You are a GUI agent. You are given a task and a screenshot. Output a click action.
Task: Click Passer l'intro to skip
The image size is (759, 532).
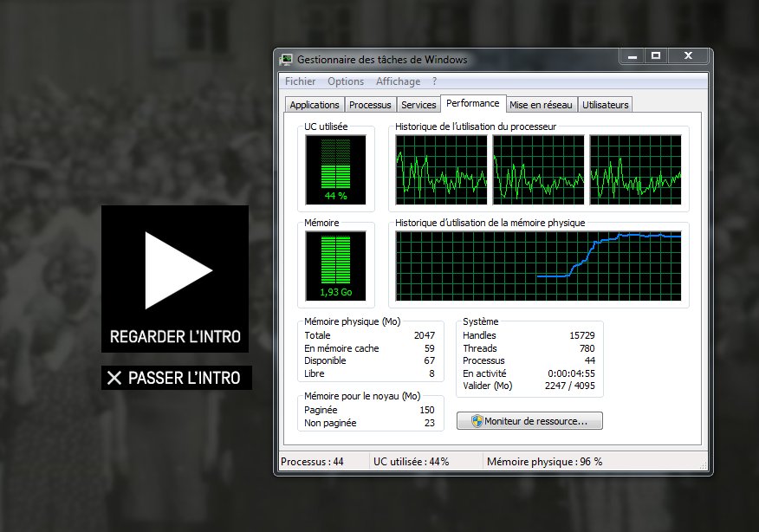click(177, 378)
